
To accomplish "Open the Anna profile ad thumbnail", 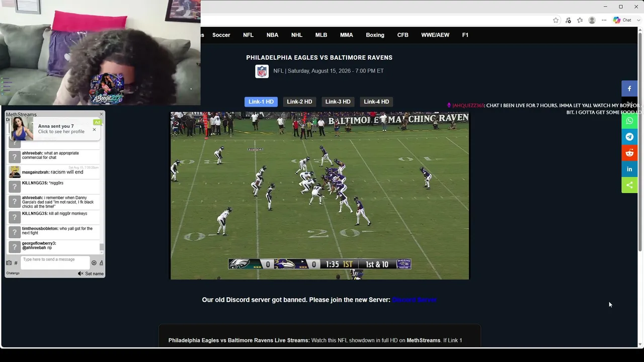I will [22, 129].
